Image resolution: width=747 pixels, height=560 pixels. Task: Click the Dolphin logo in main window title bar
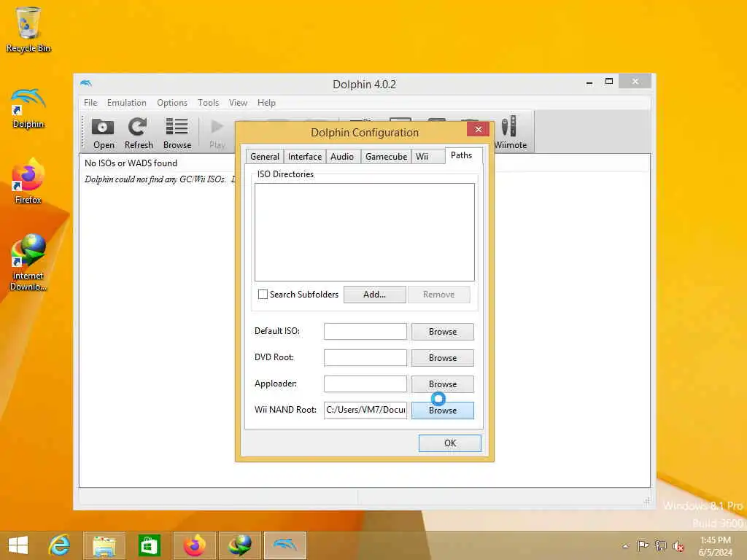tap(86, 83)
